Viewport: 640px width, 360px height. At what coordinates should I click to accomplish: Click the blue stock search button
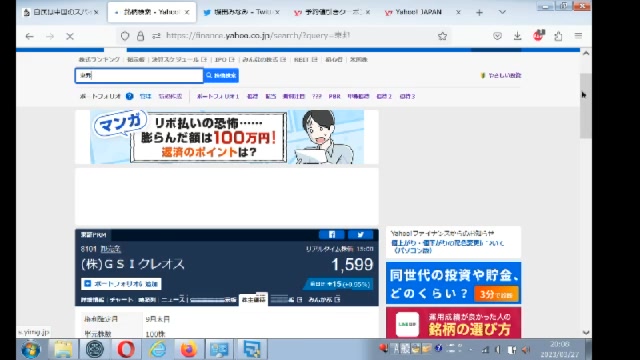(x=221, y=76)
